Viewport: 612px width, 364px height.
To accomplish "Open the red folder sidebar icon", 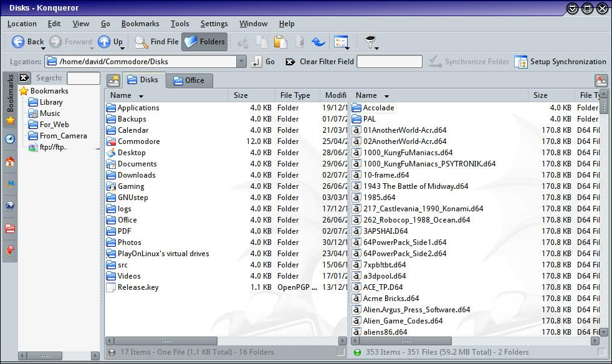I will [10, 229].
